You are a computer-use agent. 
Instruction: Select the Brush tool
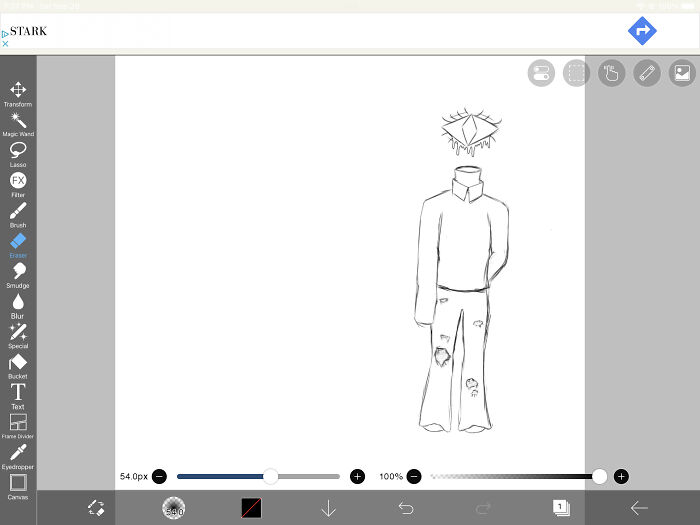click(x=18, y=215)
